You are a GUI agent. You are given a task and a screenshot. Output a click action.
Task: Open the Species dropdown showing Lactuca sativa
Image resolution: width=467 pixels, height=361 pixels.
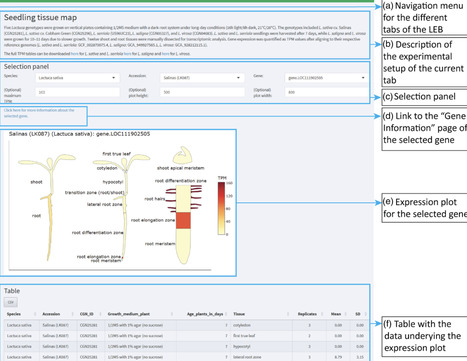coord(77,78)
